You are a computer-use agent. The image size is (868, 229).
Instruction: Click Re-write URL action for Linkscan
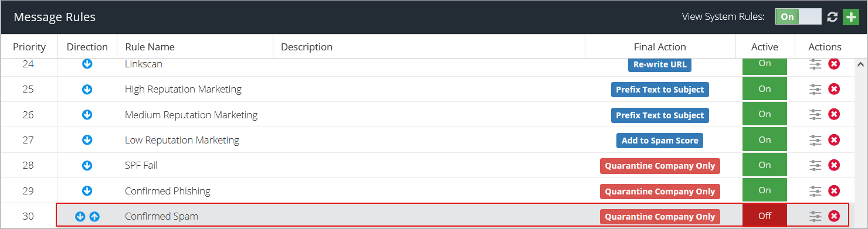click(x=660, y=64)
